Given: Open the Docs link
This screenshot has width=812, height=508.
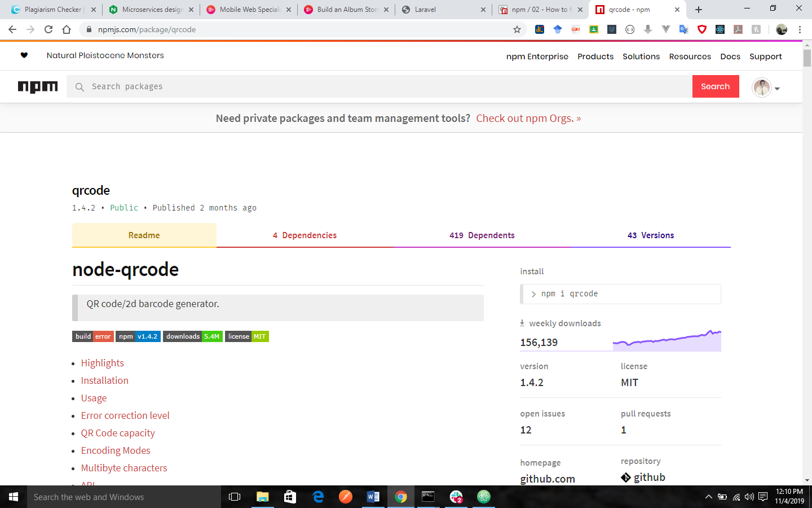Looking at the screenshot, I should (730, 56).
